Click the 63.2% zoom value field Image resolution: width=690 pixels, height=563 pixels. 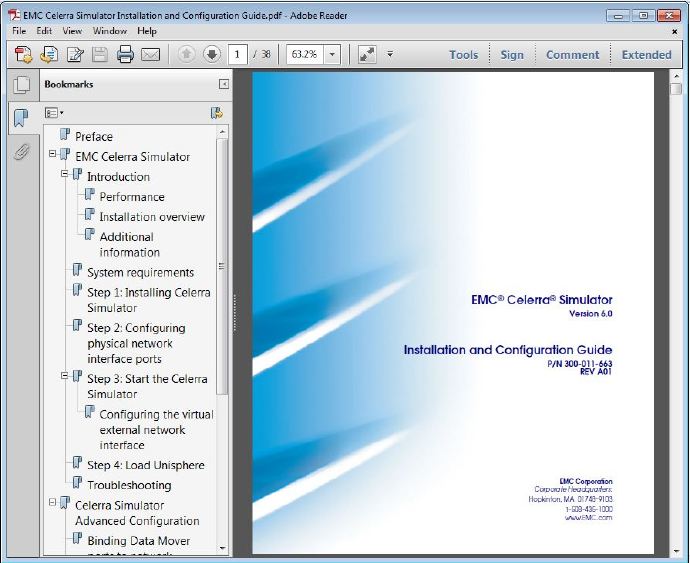pyautogui.click(x=305, y=54)
